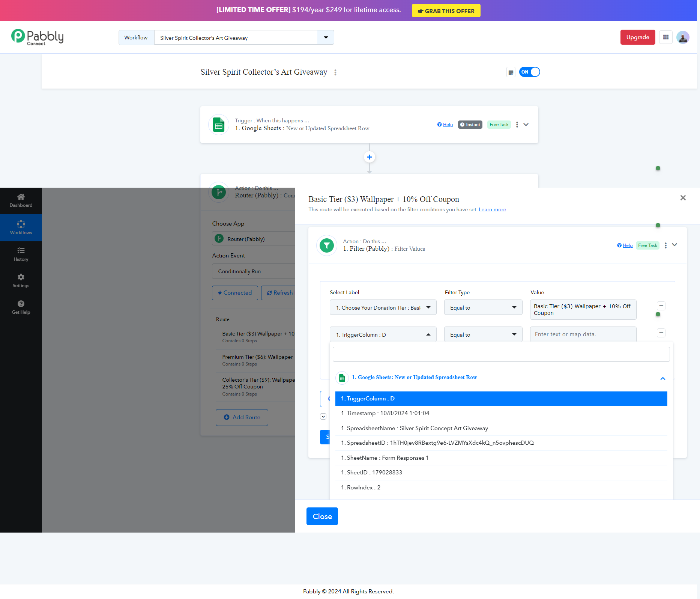The height and width of the screenshot is (599, 700).
Task: Open the apps grid icon
Action: (666, 37)
